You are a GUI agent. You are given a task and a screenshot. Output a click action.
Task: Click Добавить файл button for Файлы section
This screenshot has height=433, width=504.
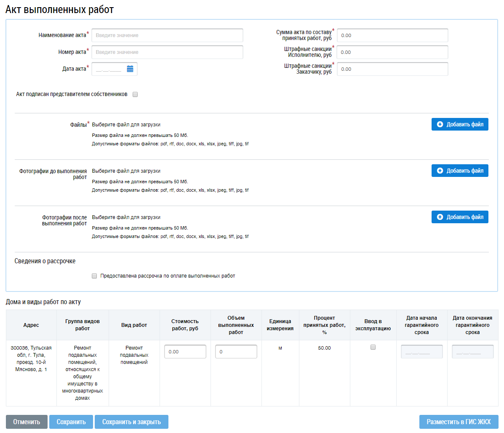pos(460,124)
